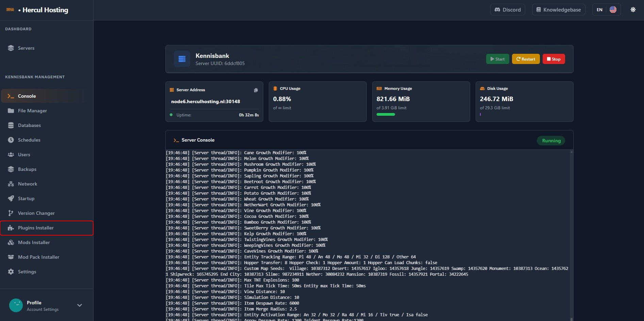Toggle the light/dark theme sun icon
Screen dimensions: 644x321
point(633,10)
